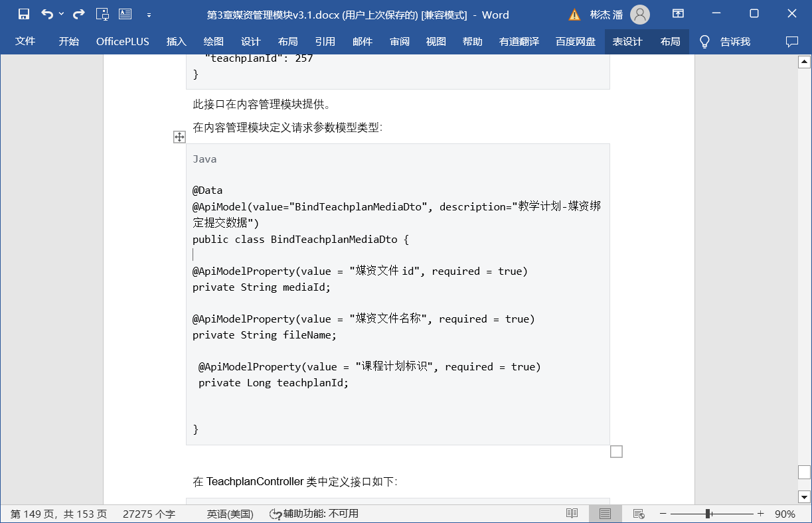Open the user account avatar
Viewport: 812px width, 523px height.
(x=640, y=14)
